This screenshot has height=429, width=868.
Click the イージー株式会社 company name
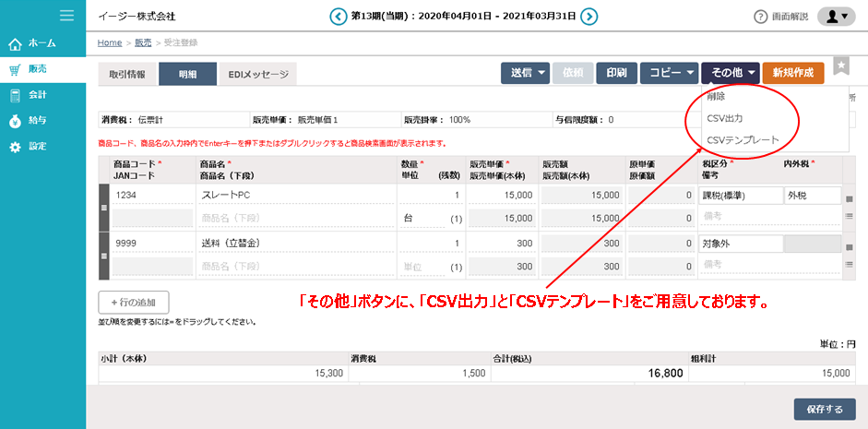pos(137,16)
